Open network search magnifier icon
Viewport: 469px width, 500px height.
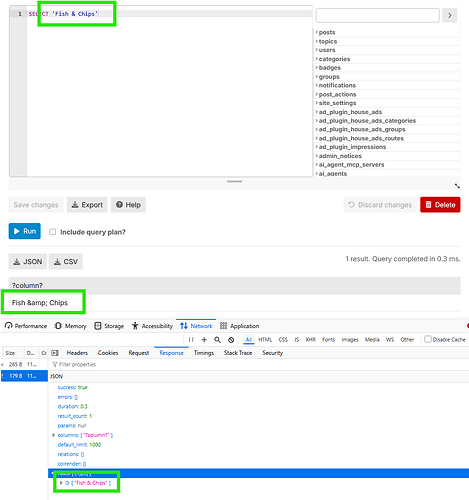217,339
